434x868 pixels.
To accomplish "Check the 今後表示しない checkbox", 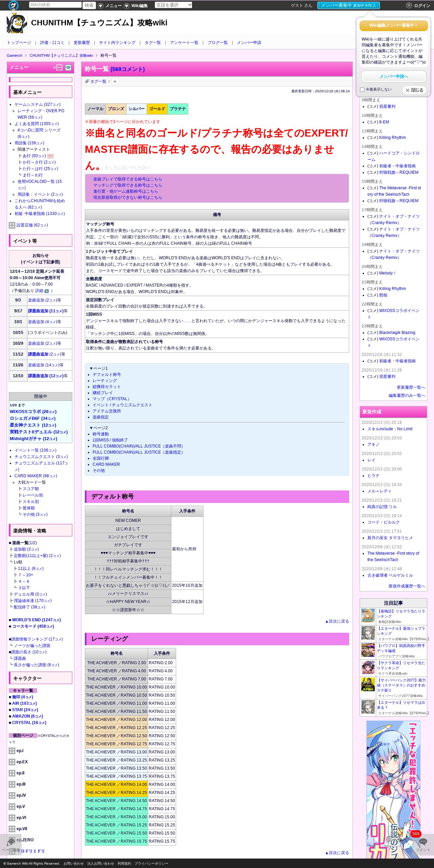I will pyautogui.click(x=362, y=90).
